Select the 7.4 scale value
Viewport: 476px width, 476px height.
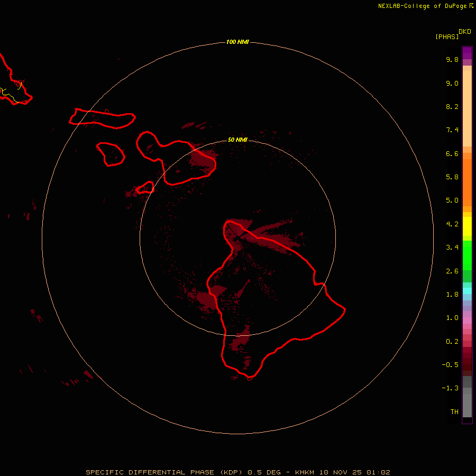coord(452,130)
